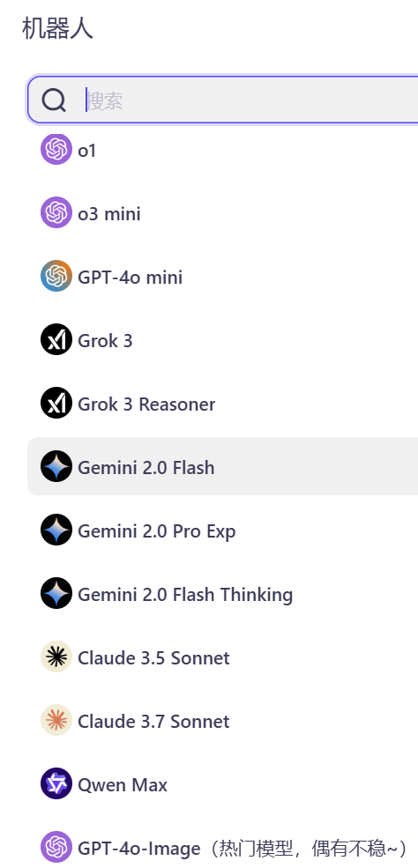Click the magnifier icon in the search box
Screen dimensions: 418x868
54,100
